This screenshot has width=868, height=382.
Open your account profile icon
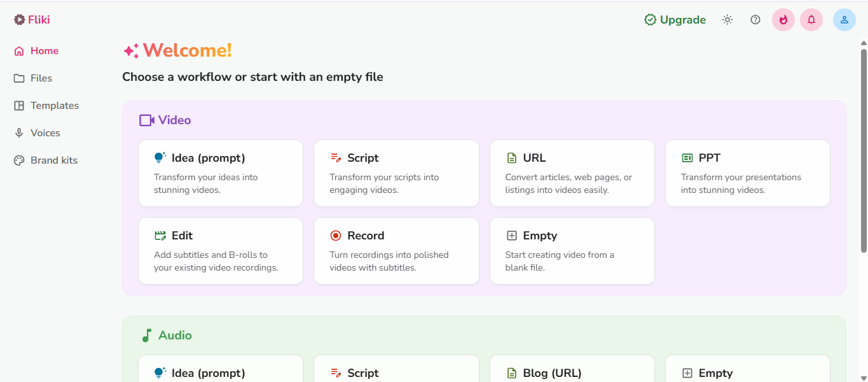[x=844, y=20]
